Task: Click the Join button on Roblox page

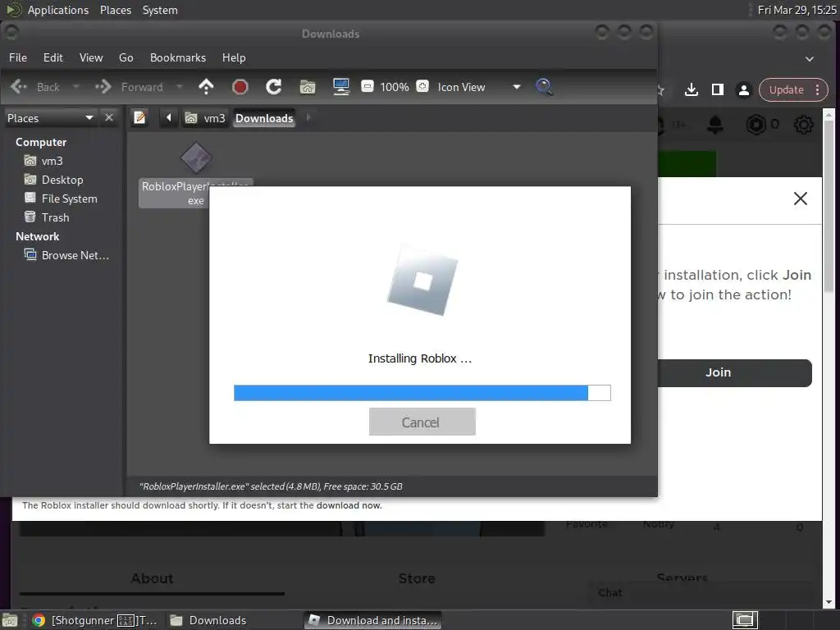Action: pyautogui.click(x=734, y=373)
